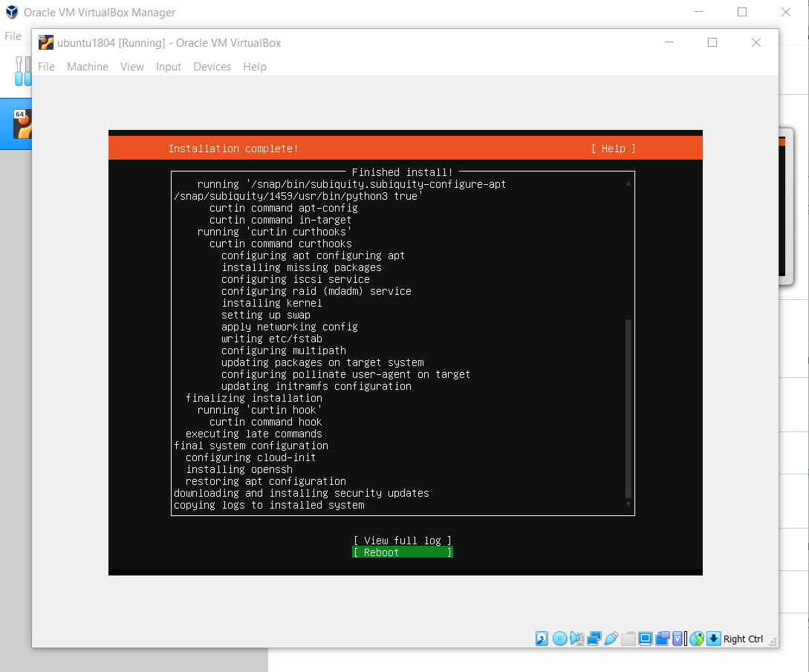Click the display settings status icon
The image size is (809, 672).
(645, 639)
